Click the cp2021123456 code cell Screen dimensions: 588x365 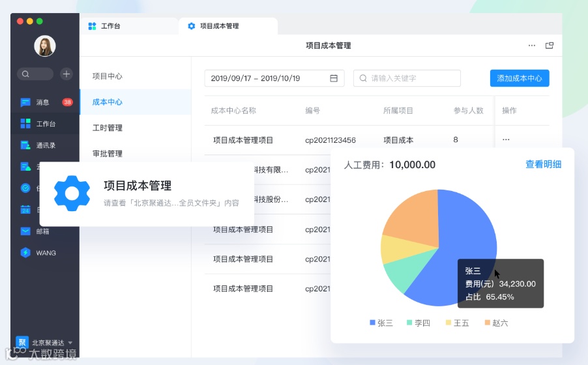pyautogui.click(x=331, y=140)
